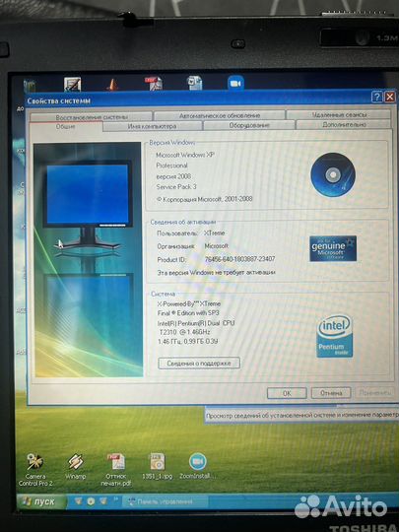Image resolution: width=399 pixels, height=532 pixels.
Task: Click the genuine Microsoft software badge
Action: (333, 248)
